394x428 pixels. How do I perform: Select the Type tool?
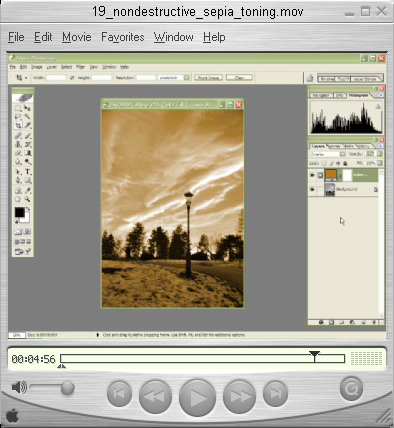[27, 172]
